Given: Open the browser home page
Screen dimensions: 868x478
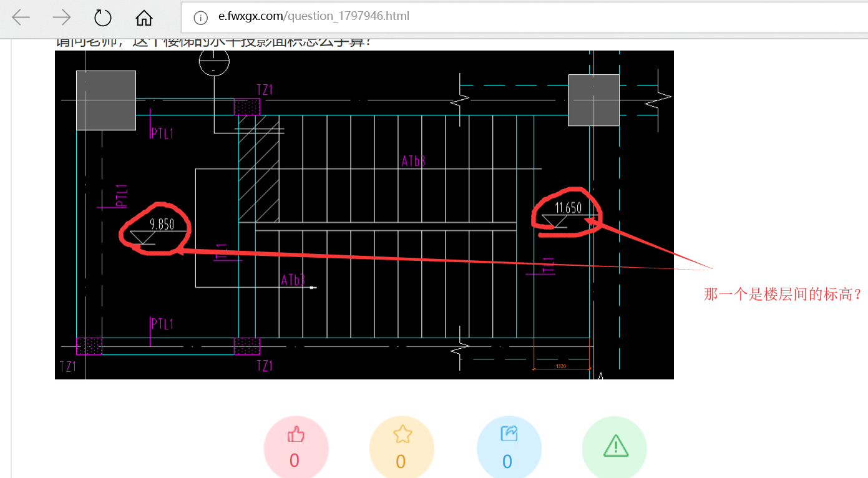Looking at the screenshot, I should (x=144, y=17).
